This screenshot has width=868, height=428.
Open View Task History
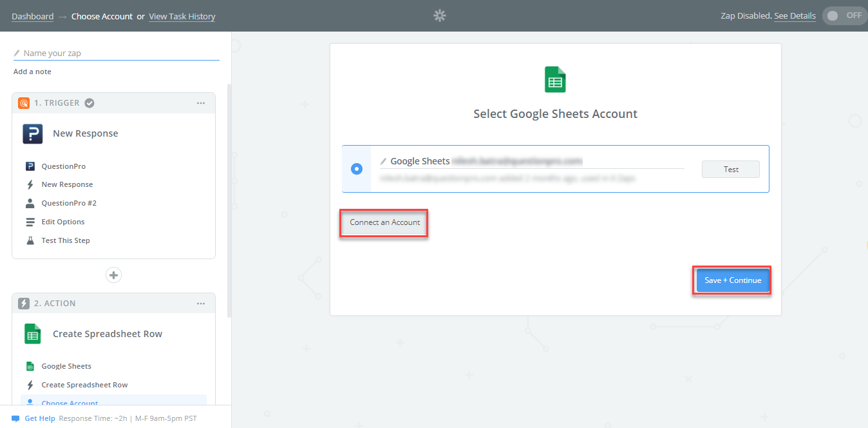tap(182, 15)
